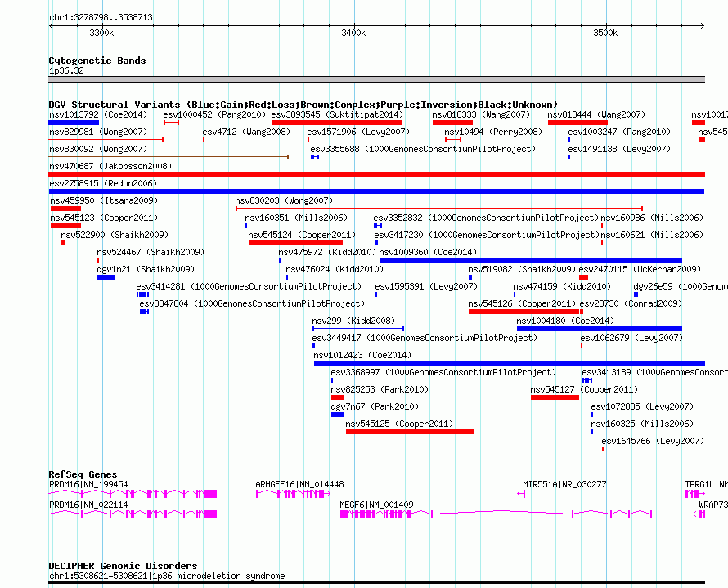Click nsv522900 (Shaikh2009) variant label
728x588 pixels.
(115, 235)
